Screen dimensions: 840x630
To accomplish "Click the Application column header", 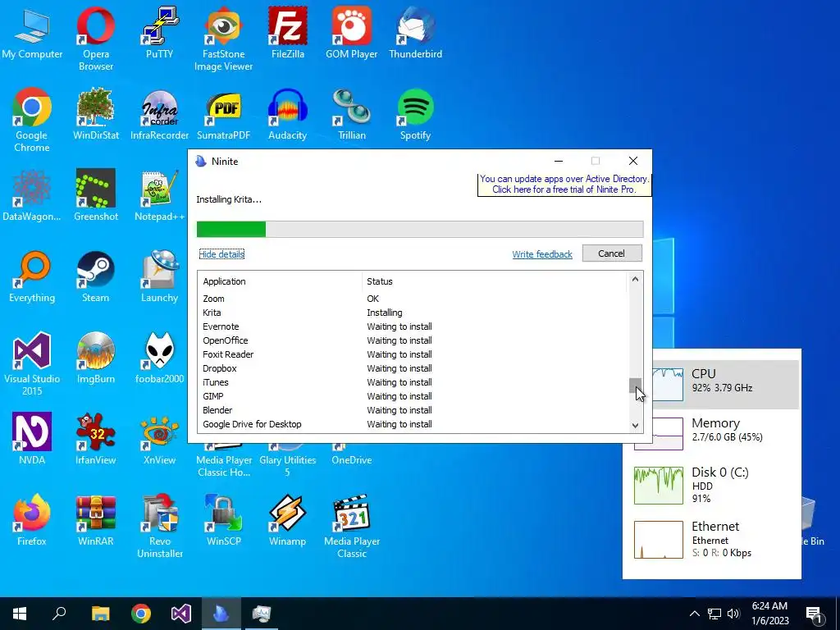I will 281,281.
